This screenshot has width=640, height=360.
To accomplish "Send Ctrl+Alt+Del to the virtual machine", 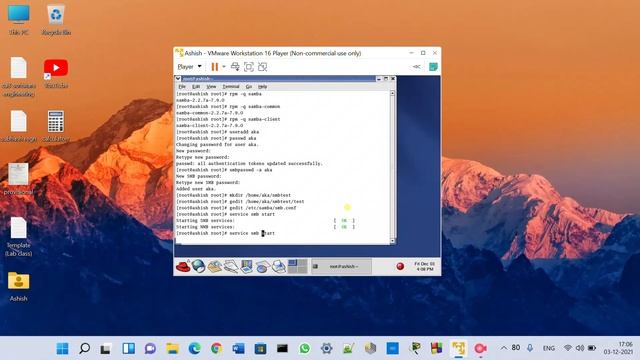I will pyautogui.click(x=235, y=67).
